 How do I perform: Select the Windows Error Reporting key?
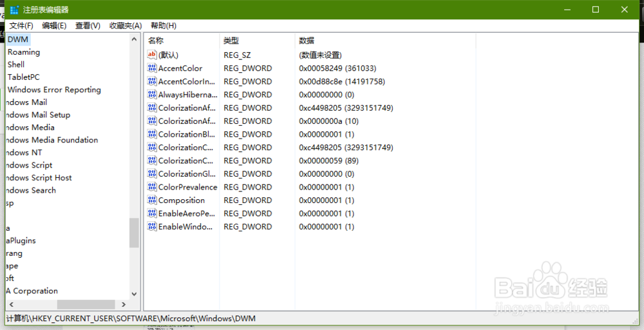click(x=54, y=90)
